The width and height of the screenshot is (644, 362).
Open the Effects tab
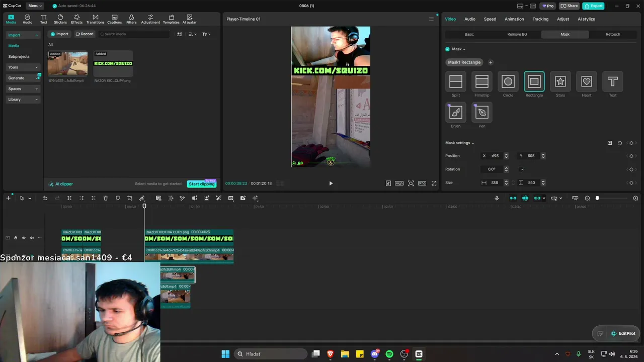click(x=76, y=19)
